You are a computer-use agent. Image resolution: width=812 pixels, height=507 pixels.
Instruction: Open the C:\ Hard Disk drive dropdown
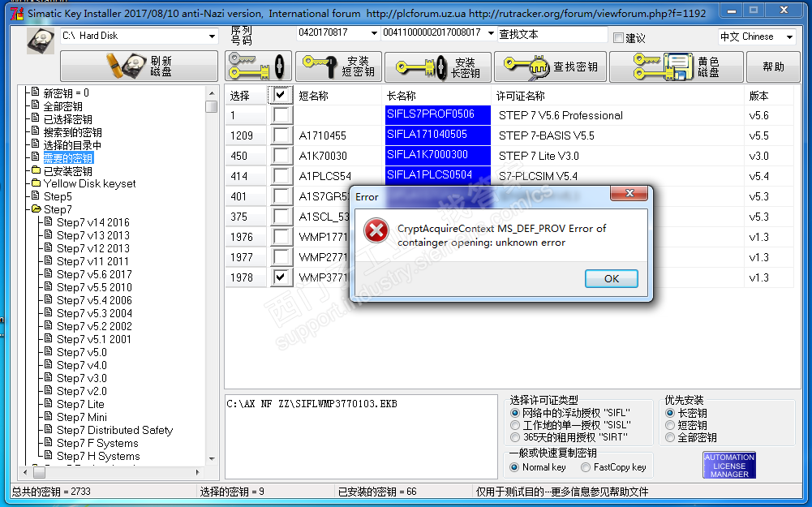click(212, 36)
